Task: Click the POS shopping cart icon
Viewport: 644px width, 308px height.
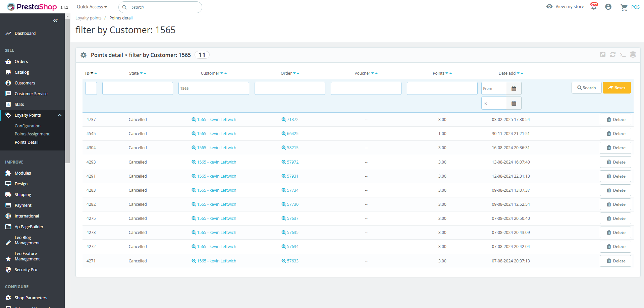Action: pyautogui.click(x=624, y=7)
